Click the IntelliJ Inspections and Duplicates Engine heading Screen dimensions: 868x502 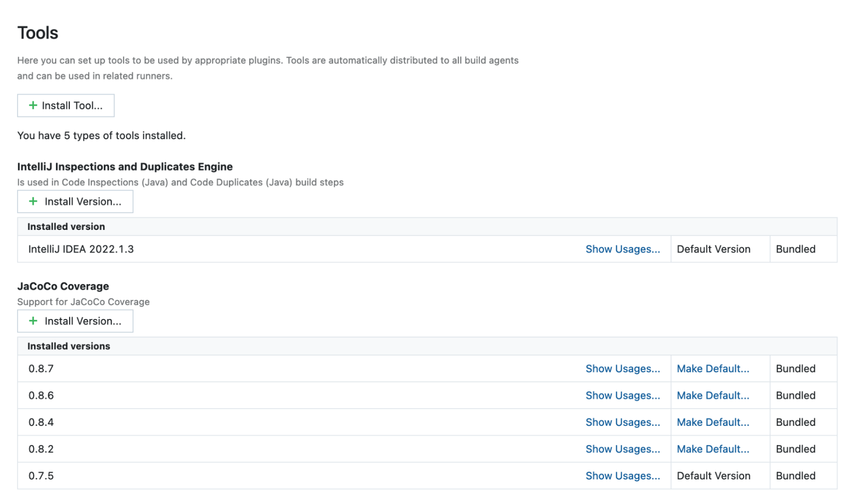(125, 167)
